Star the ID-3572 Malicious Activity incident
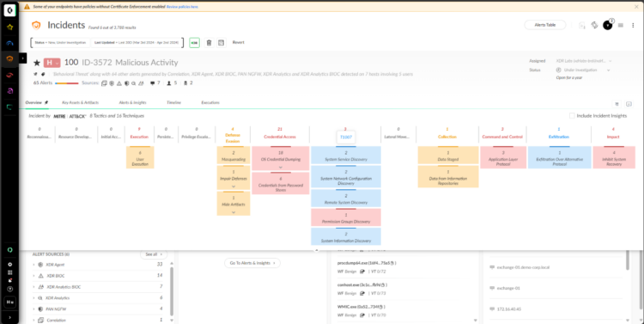This screenshot has height=324, width=644. (x=37, y=63)
